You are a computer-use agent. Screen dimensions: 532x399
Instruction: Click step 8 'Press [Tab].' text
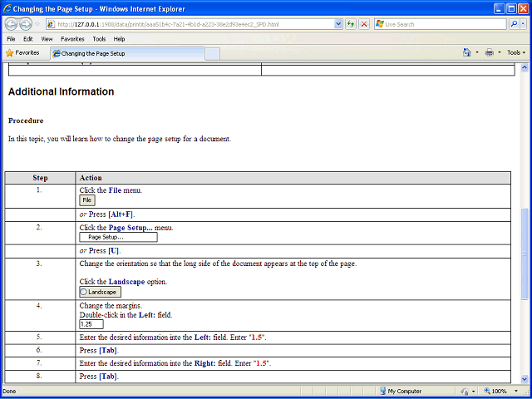click(x=99, y=377)
